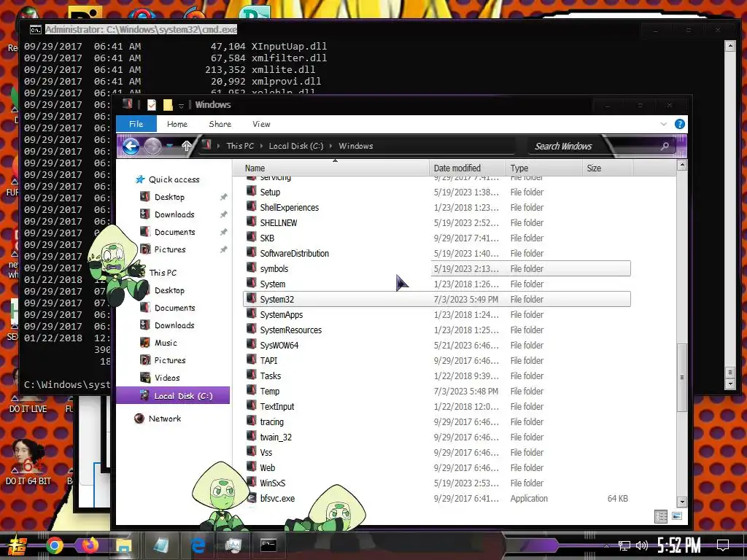Screen dimensions: 747x560
Task: Select Network in navigation pane
Action: (164, 419)
